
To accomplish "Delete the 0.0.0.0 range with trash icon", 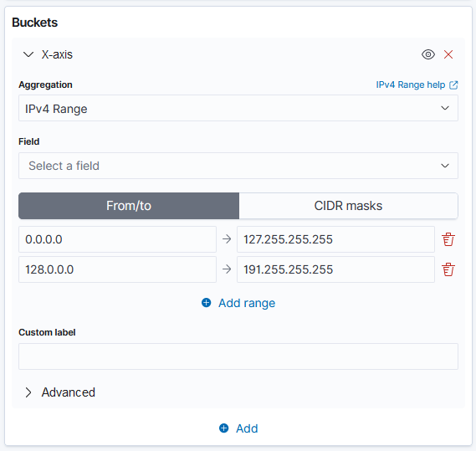I will click(448, 239).
